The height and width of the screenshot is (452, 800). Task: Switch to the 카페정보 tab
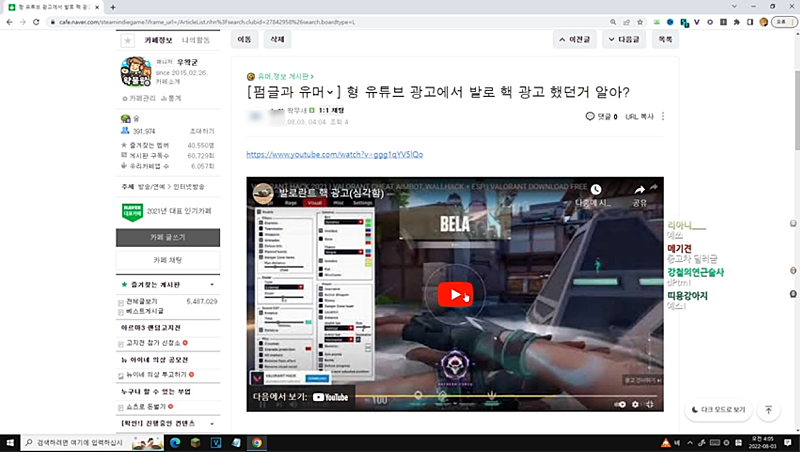[158, 40]
